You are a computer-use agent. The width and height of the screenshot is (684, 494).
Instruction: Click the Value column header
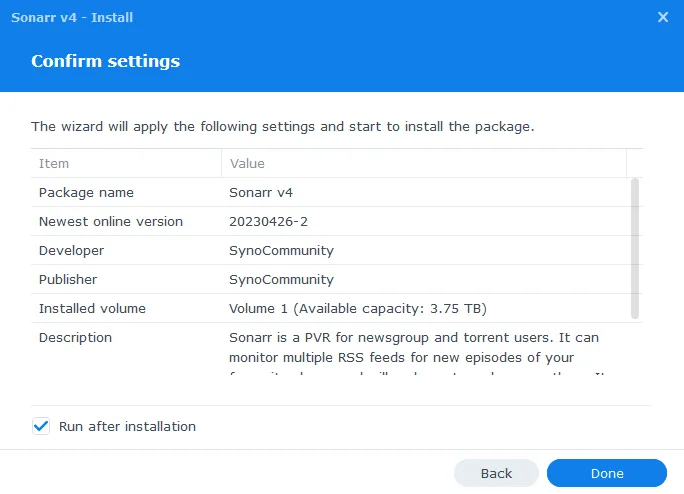pos(247,163)
